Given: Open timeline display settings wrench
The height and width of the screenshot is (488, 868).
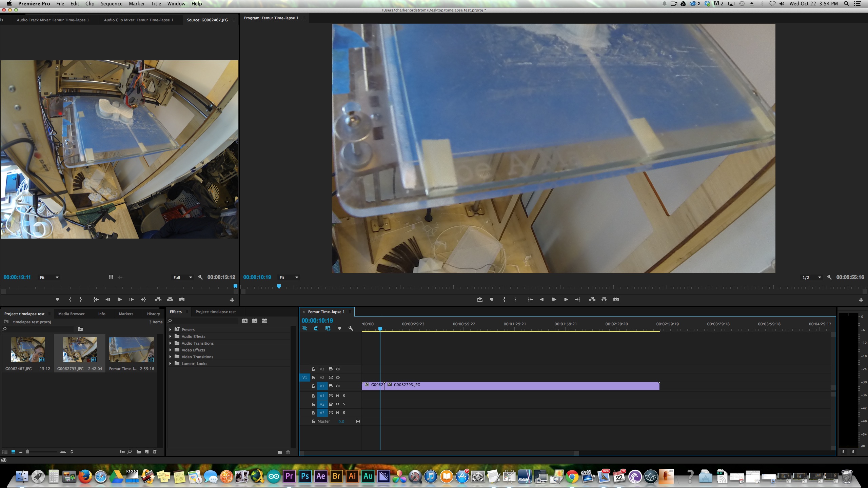Looking at the screenshot, I should [x=351, y=328].
